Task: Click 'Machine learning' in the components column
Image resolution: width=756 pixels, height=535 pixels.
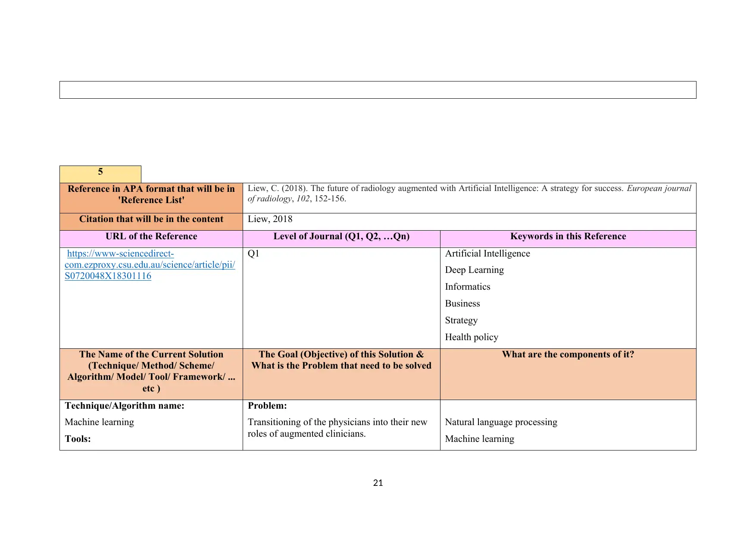Action: (x=479, y=439)
